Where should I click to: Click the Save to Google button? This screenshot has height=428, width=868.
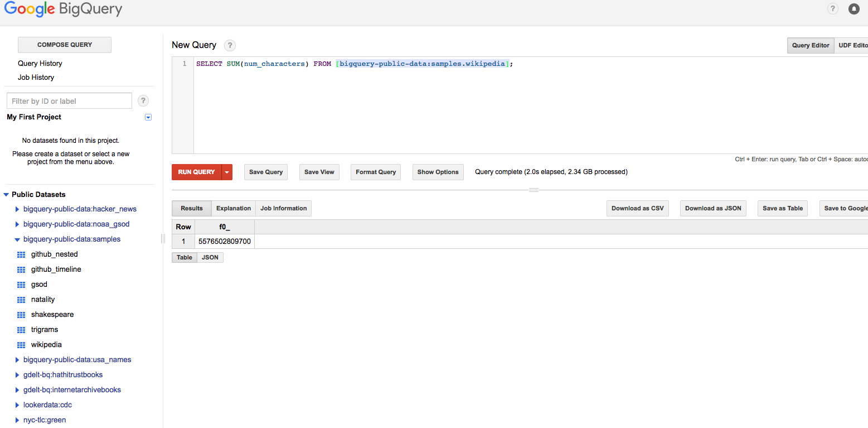[x=843, y=208]
